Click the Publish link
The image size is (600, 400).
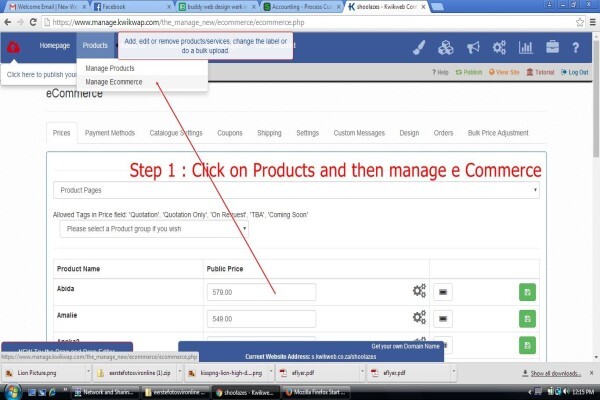point(469,72)
